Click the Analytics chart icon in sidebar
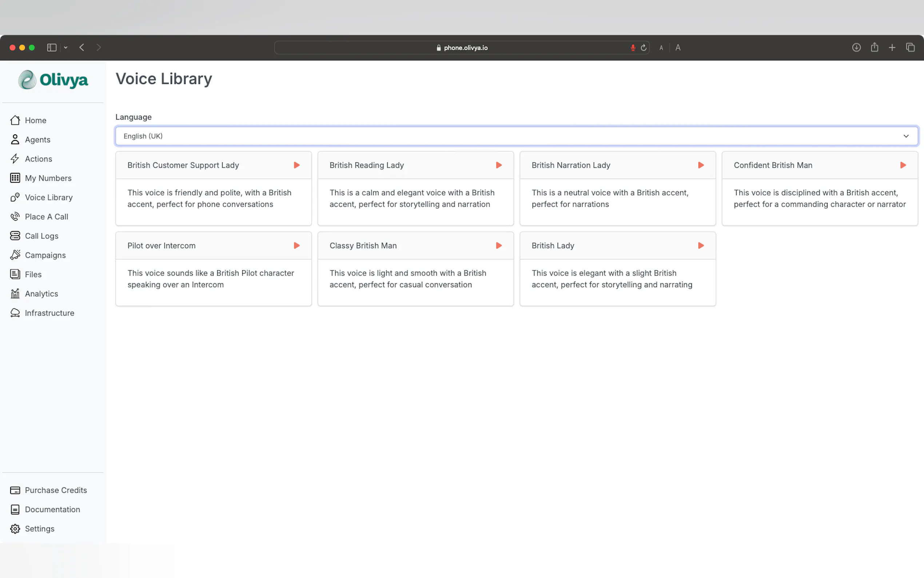Image resolution: width=924 pixels, height=578 pixels. [x=15, y=294]
